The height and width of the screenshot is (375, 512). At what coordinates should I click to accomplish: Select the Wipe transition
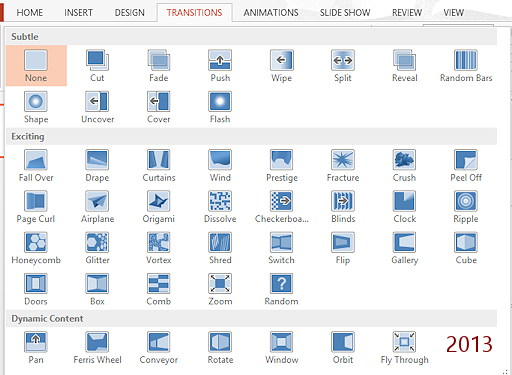[x=282, y=66]
